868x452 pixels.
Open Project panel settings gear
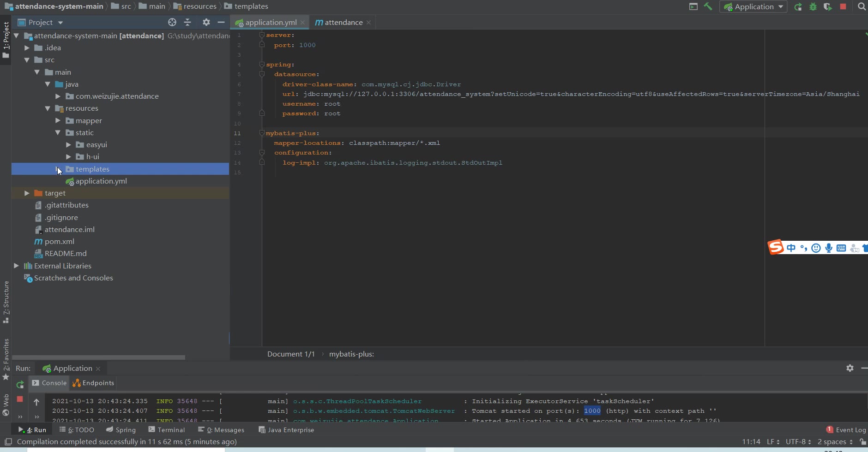click(206, 22)
